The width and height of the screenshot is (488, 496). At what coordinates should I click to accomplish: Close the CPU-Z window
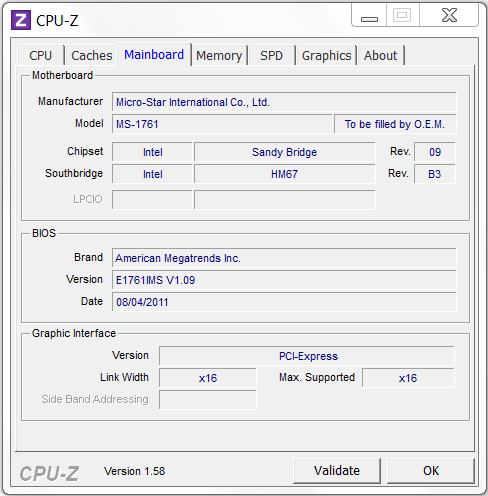449,15
